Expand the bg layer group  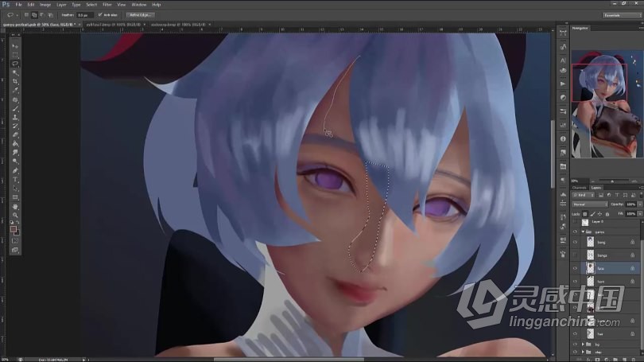click(x=583, y=344)
